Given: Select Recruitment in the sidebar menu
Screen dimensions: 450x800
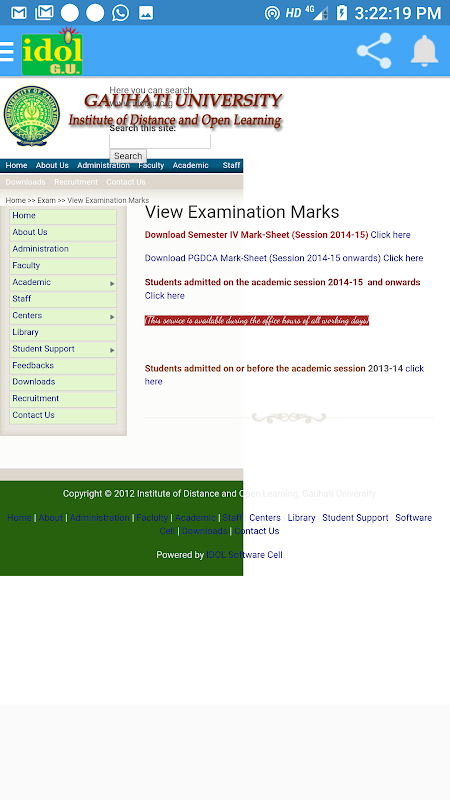Looking at the screenshot, I should pyautogui.click(x=63, y=399).
